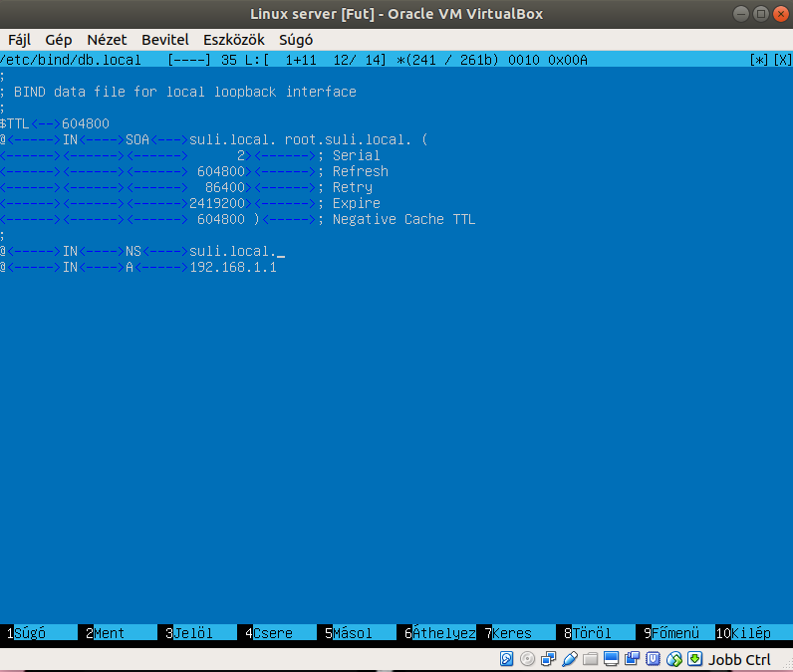Open the network adapters indicator icon
The width and height of the screenshot is (793, 672).
pyautogui.click(x=549, y=659)
